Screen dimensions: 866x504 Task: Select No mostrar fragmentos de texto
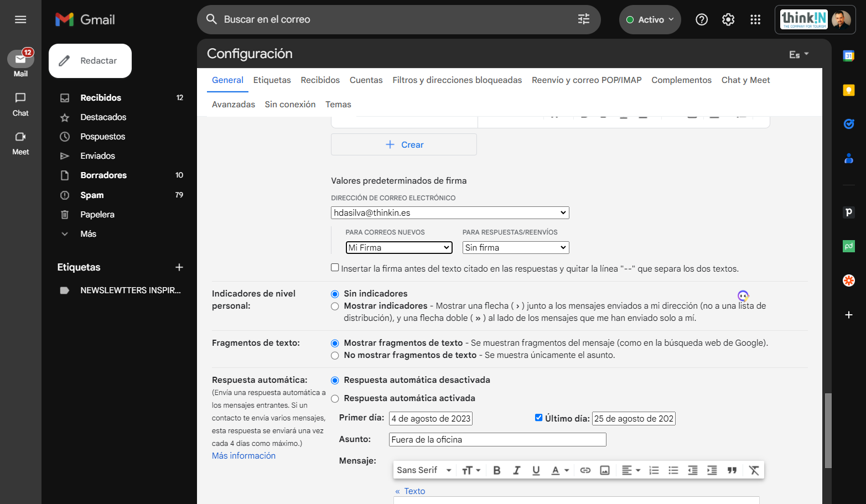point(335,355)
